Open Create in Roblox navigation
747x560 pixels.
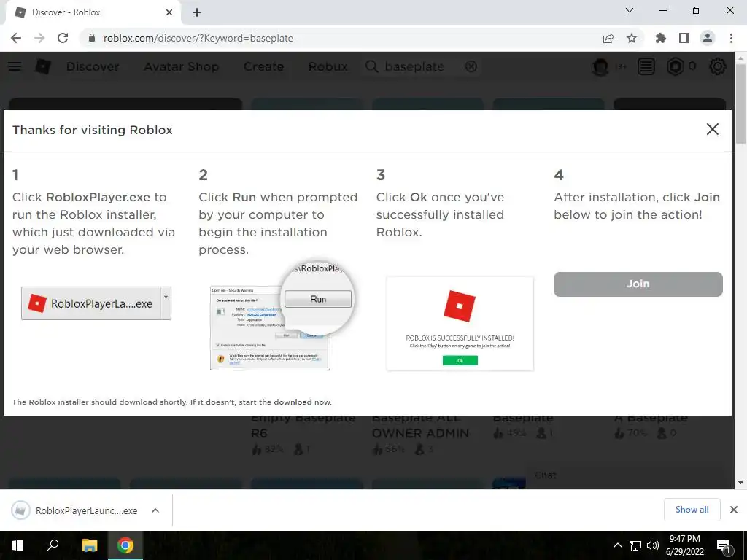click(x=264, y=66)
